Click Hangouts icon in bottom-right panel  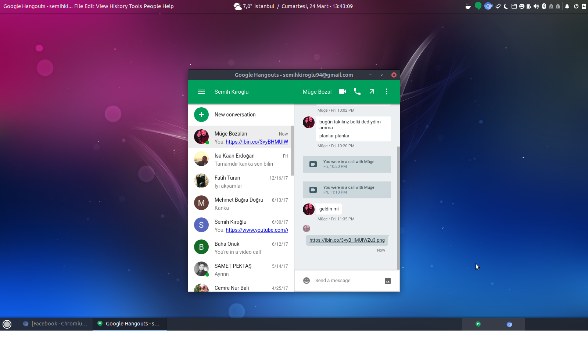point(478,324)
